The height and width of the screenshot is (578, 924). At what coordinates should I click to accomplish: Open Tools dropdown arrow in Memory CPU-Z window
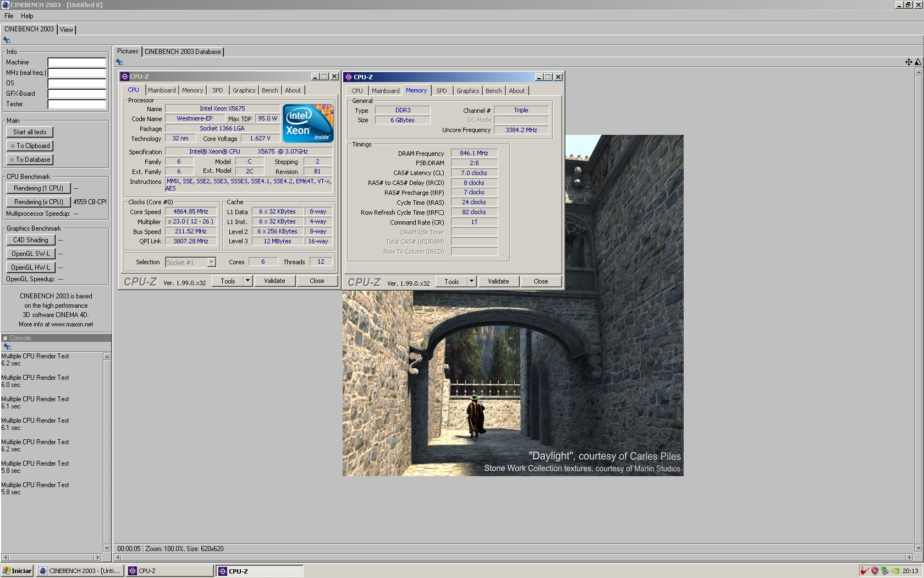tap(471, 281)
